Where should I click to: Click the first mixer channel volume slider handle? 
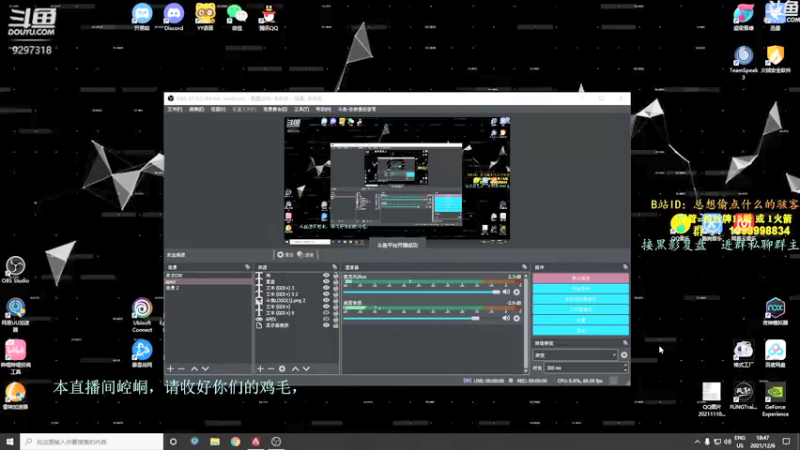[x=496, y=292]
